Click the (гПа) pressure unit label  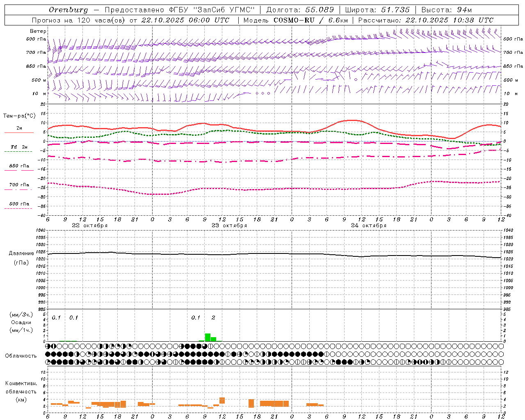tap(21, 263)
